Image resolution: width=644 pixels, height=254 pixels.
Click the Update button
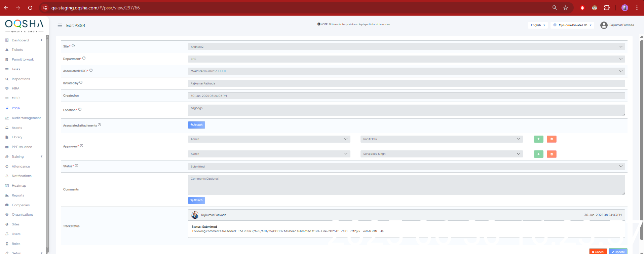point(618,252)
